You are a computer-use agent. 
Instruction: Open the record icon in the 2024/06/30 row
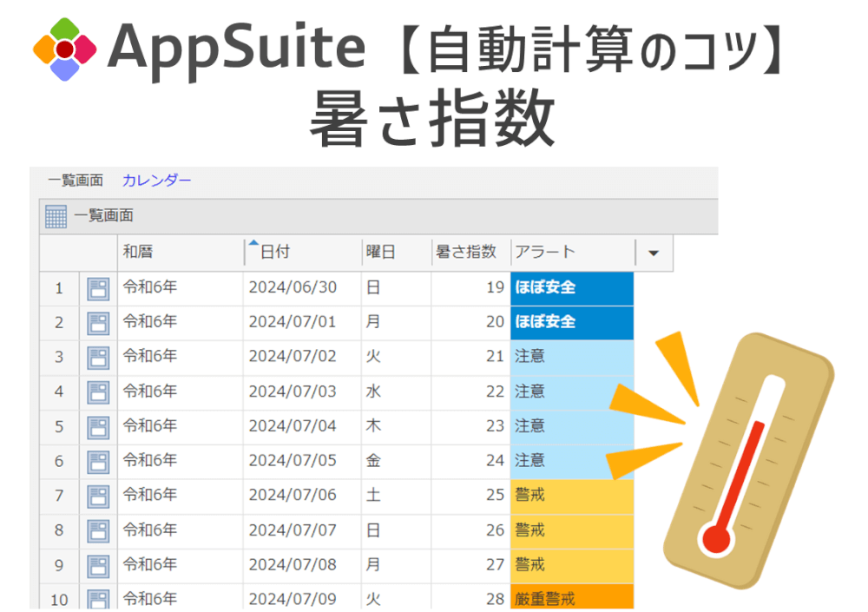pyautogui.click(x=97, y=287)
